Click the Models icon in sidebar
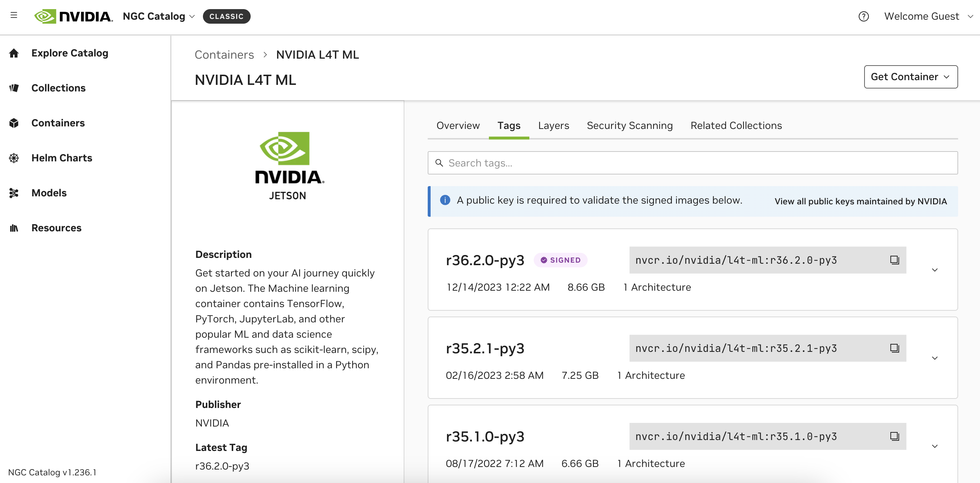Viewport: 980px width, 483px height. click(14, 193)
